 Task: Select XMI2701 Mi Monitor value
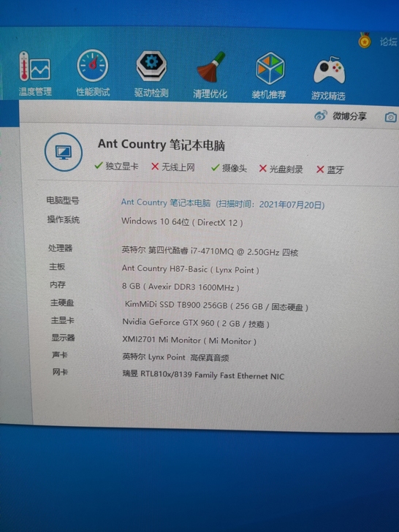click(x=189, y=341)
